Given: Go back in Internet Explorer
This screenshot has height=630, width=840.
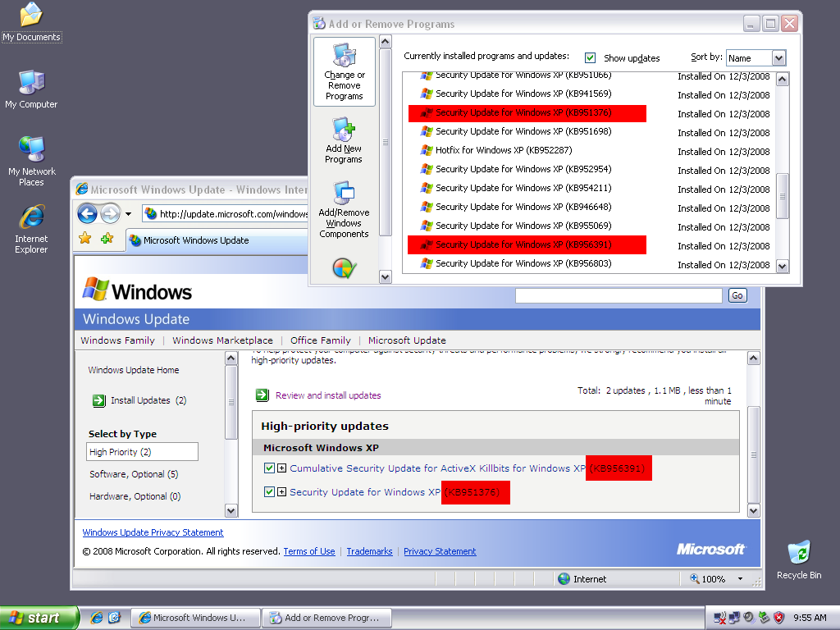Looking at the screenshot, I should tap(87, 214).
